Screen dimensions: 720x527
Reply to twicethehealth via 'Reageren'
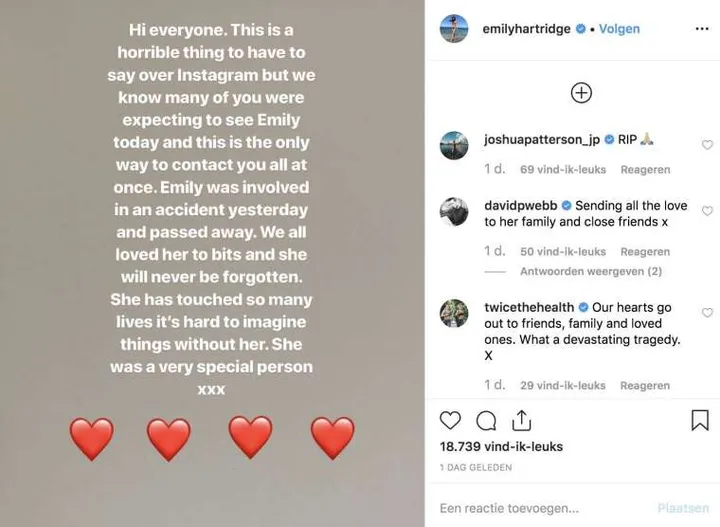click(x=645, y=385)
